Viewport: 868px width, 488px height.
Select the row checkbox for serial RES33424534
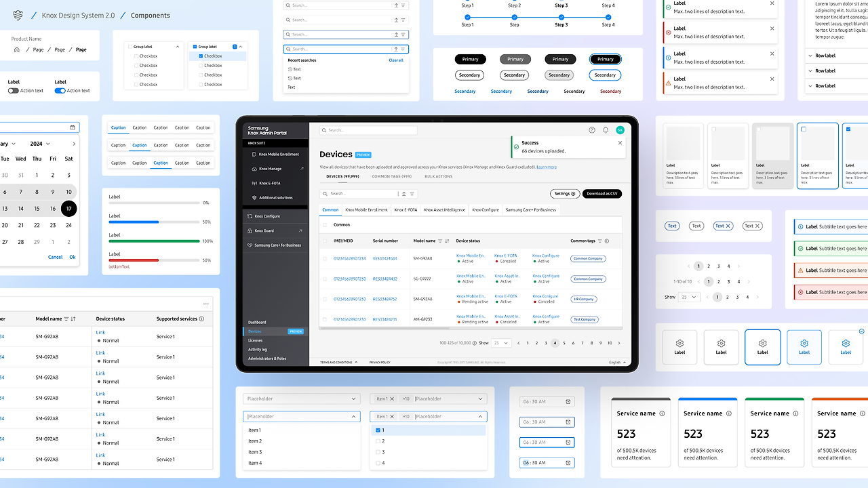[x=325, y=258]
